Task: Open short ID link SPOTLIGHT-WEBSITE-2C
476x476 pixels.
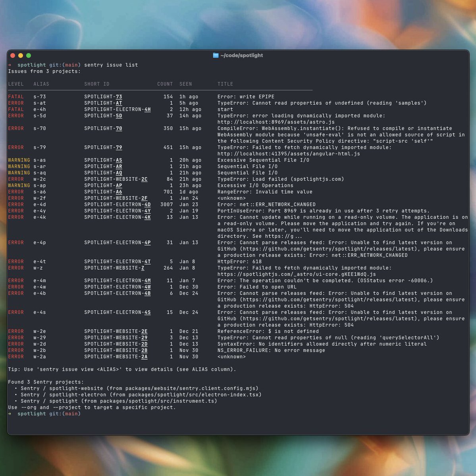Action: pos(116,179)
